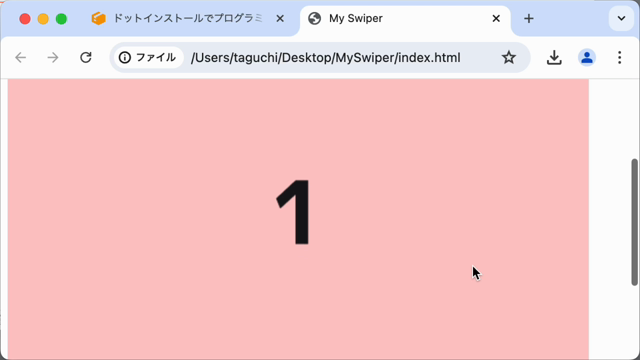Bookmark this page with star icon
The width and height of the screenshot is (640, 360).
click(509, 58)
